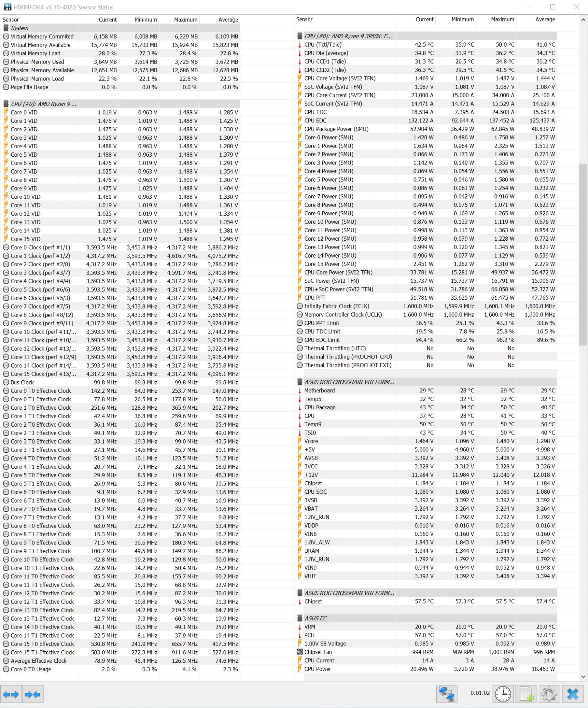Select the ASUS EC group header row
The height and width of the screenshot is (708, 588).
coord(426,618)
